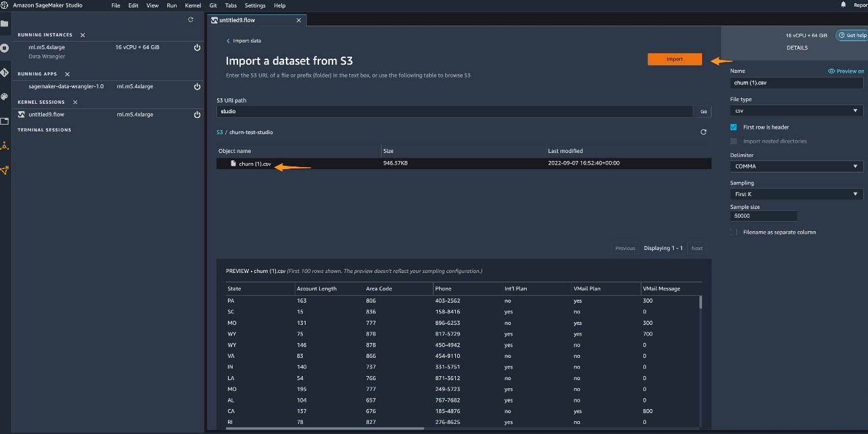
Task: Shut down all running instances with X
Action: tap(83, 35)
